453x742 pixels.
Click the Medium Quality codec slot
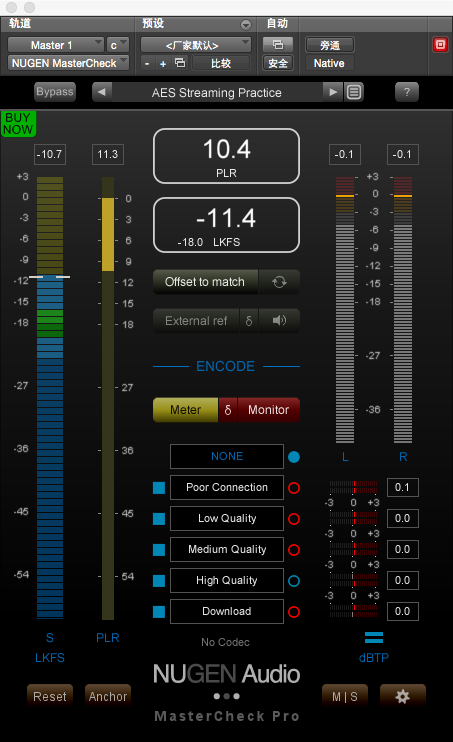[x=227, y=549]
